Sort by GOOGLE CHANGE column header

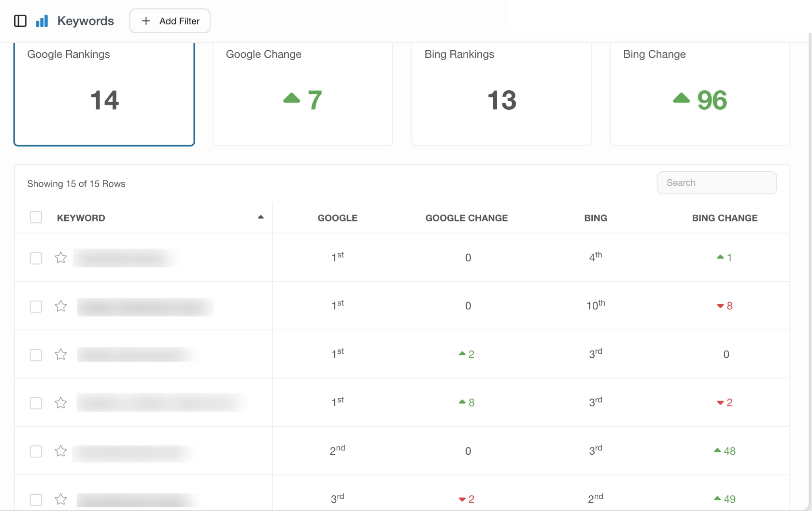click(467, 218)
